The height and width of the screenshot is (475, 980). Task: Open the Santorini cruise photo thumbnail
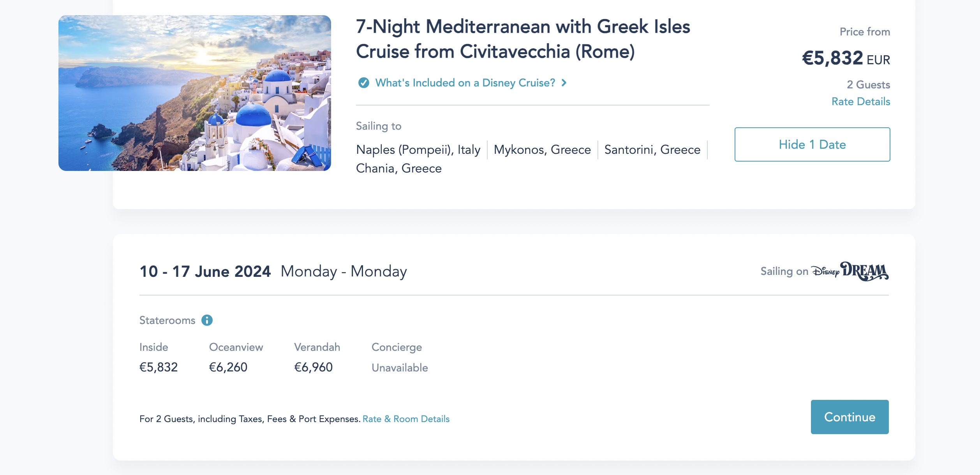coord(195,93)
